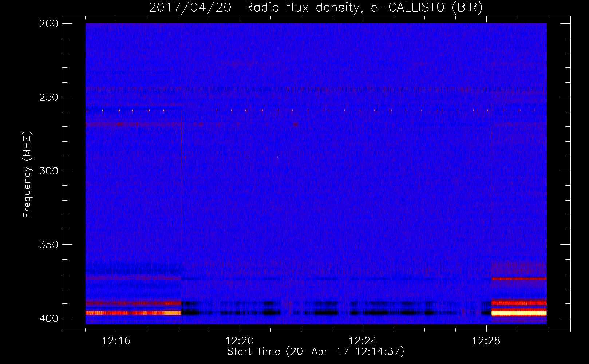Click the plot title '2017/04/20 Radio flux density, e-CALLISTO (BIR)'
The width and height of the screenshot is (589, 364).
coord(316,7)
